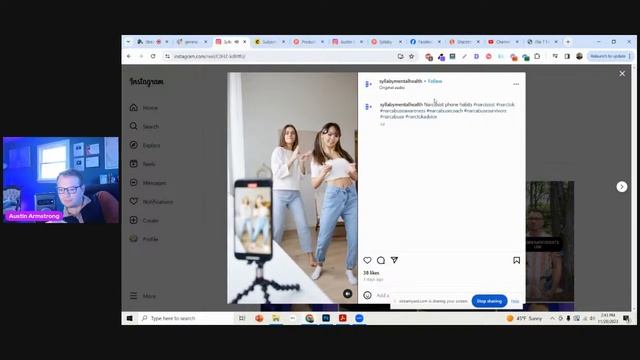The width and height of the screenshot is (640, 360).
Task: Like the post with the heart icon
Action: [367, 260]
